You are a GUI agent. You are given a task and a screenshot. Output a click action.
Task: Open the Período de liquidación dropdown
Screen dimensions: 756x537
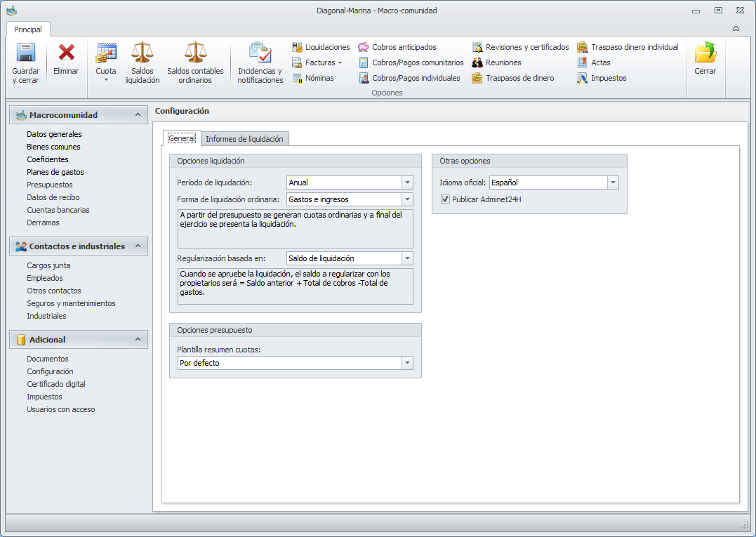pyautogui.click(x=407, y=183)
